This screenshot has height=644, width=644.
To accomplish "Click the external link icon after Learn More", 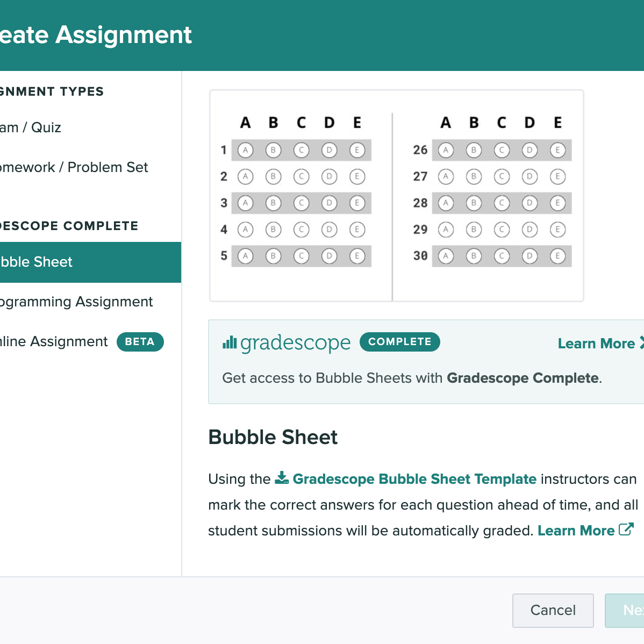I will tap(626, 529).
